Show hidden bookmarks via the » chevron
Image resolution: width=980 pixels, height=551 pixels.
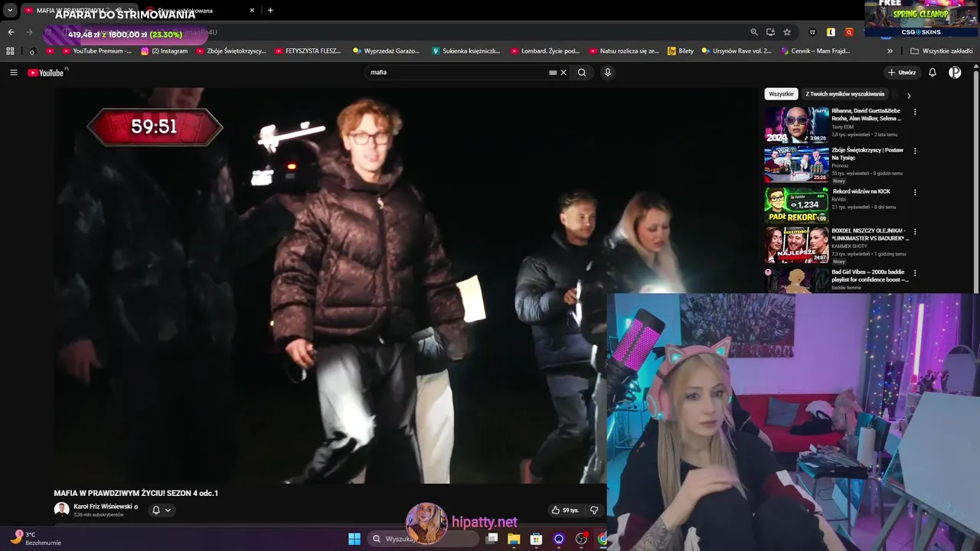click(x=890, y=51)
